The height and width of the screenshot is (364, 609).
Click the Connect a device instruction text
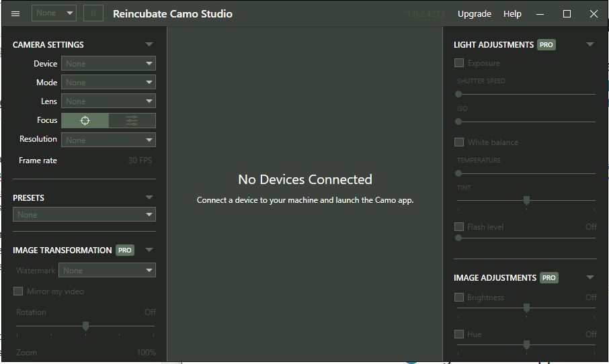305,200
